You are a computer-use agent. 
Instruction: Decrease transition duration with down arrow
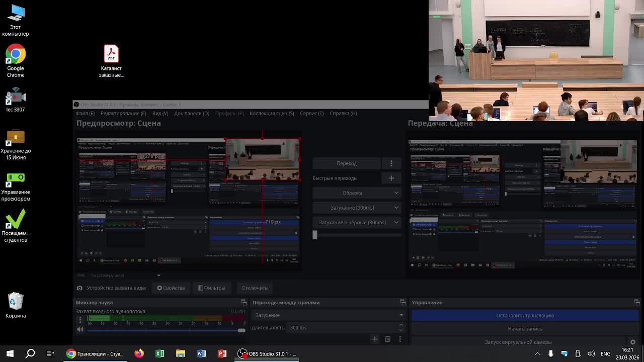click(400, 330)
